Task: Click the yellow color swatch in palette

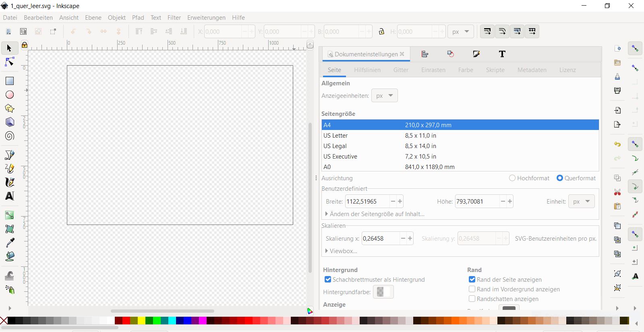Action: point(141,321)
